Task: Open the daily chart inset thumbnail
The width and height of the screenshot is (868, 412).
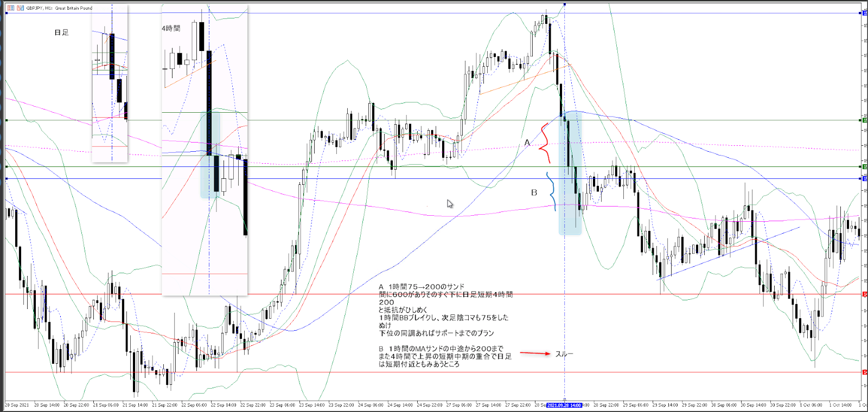Action: pyautogui.click(x=110, y=83)
